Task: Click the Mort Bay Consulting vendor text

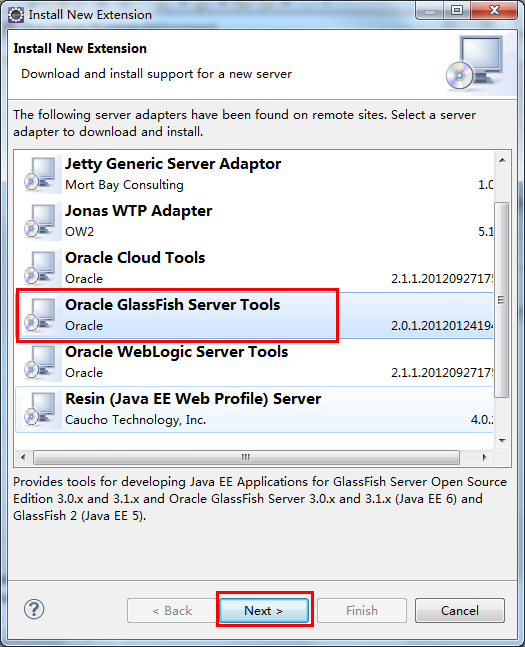Action: point(124,185)
